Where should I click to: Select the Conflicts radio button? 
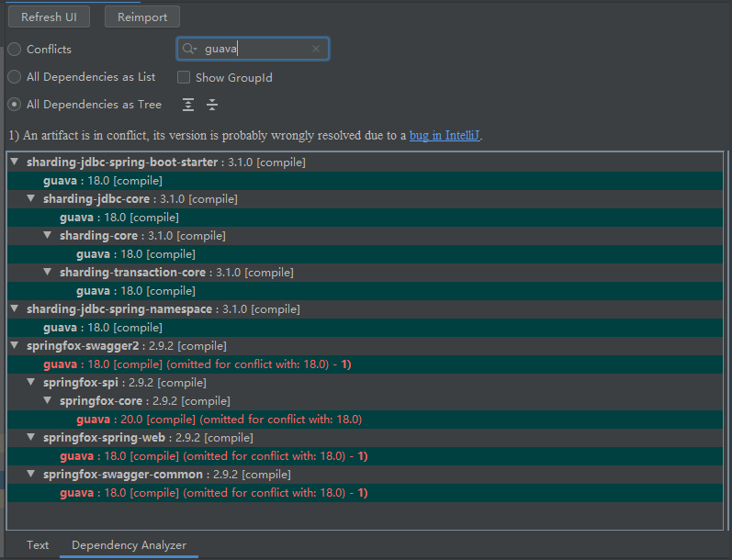click(x=15, y=49)
